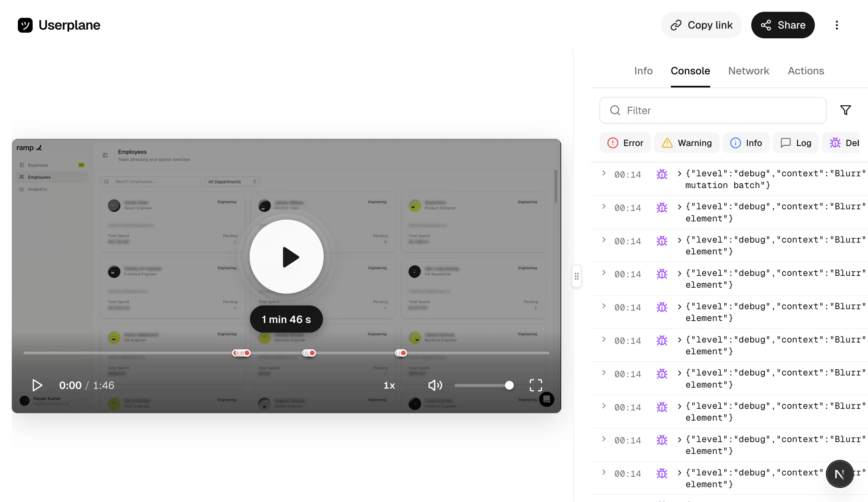The image size is (868, 502).
Task: Open the round N avatar button
Action: click(839, 474)
